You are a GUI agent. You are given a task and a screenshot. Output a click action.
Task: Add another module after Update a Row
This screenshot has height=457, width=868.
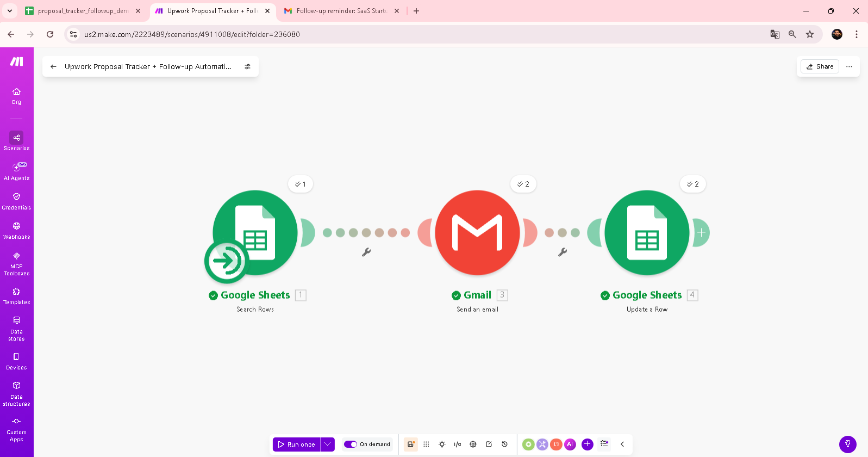click(x=701, y=233)
